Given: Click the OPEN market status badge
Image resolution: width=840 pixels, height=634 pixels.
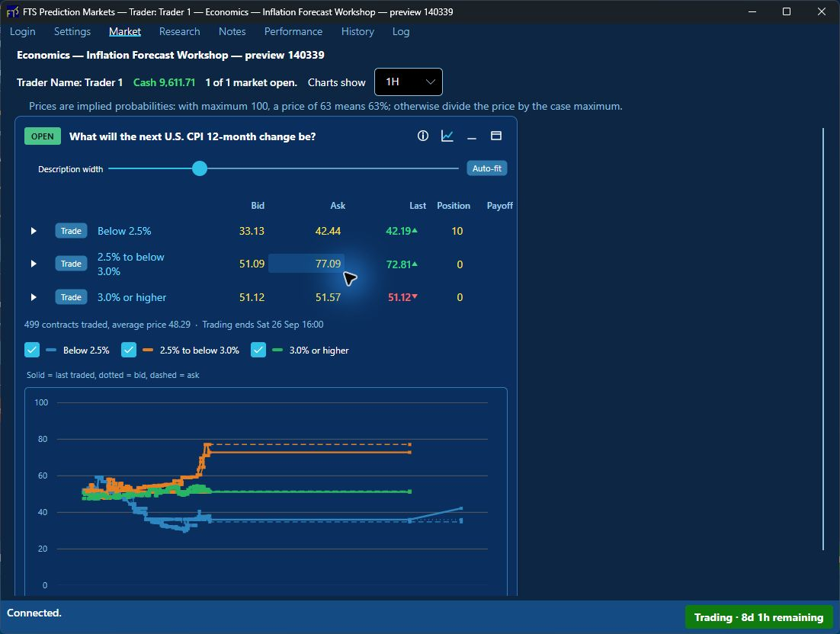Looking at the screenshot, I should point(43,136).
